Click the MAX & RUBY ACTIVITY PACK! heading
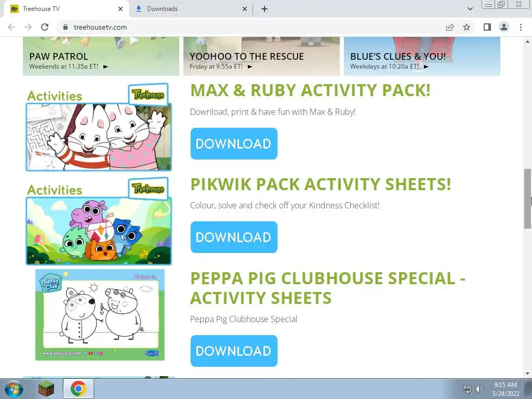532x399 pixels. 311,90
